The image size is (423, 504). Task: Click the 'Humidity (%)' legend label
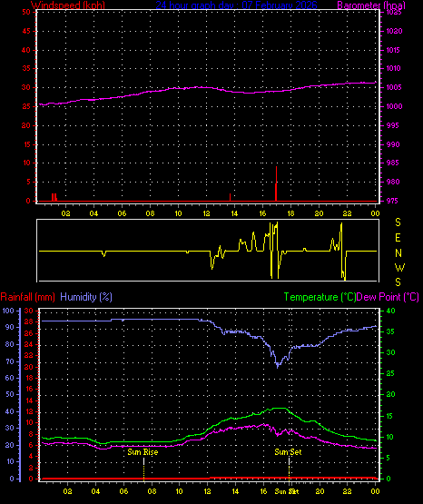[86, 297]
